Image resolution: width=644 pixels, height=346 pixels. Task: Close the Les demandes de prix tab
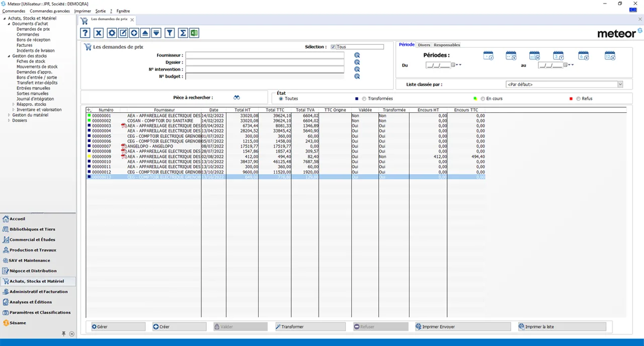pyautogui.click(x=132, y=20)
